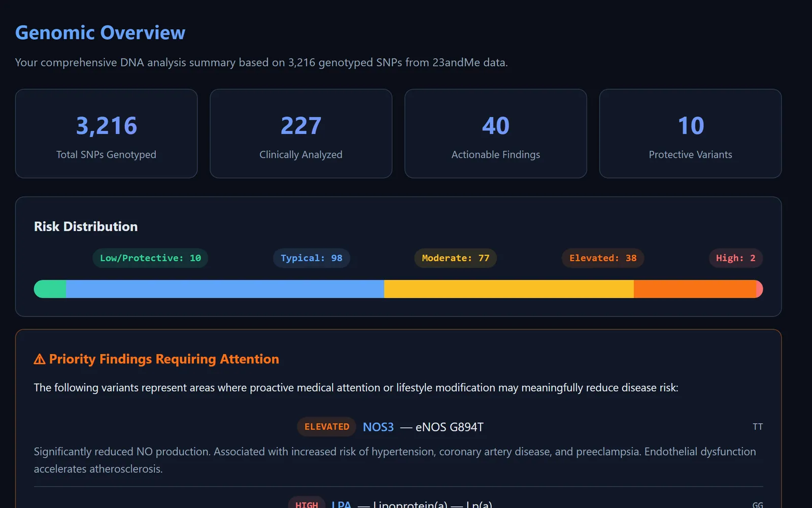
Task: Click the 40 actionable findings number
Action: [496, 126]
